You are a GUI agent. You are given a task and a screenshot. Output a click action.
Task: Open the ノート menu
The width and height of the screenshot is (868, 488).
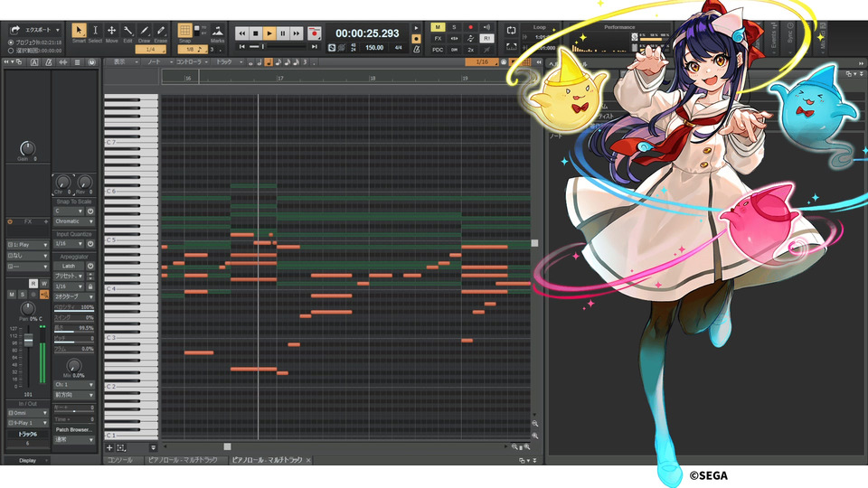point(159,62)
